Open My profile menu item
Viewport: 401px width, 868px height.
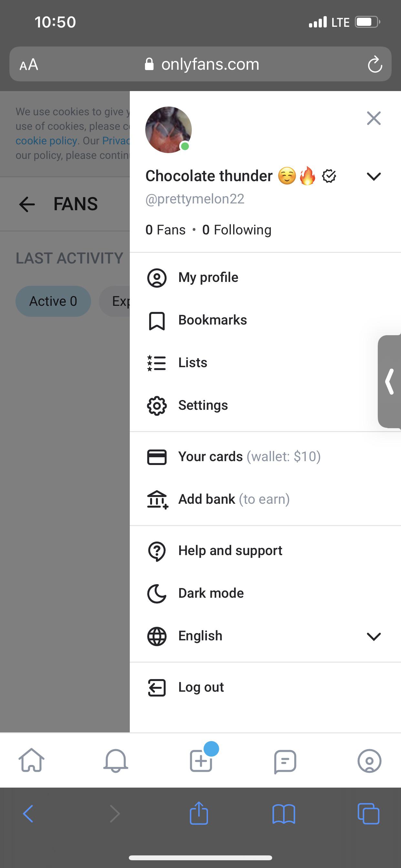265,278
